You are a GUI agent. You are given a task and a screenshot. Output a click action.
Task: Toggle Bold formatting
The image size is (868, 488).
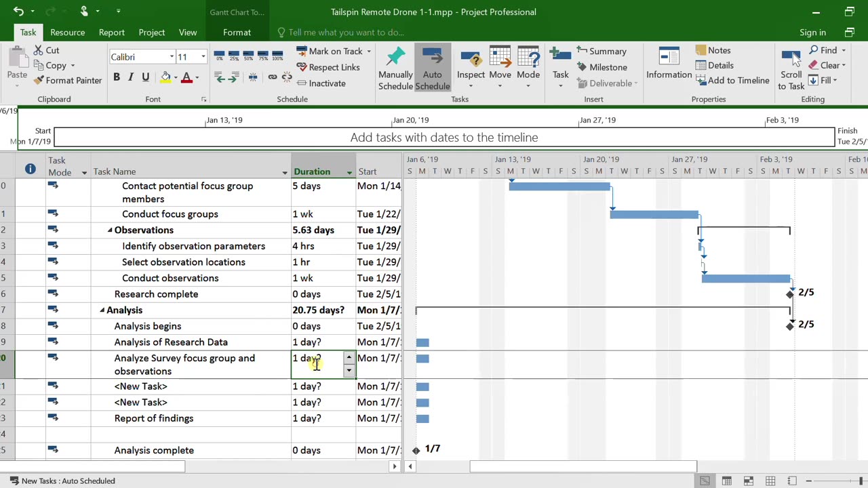tap(117, 77)
